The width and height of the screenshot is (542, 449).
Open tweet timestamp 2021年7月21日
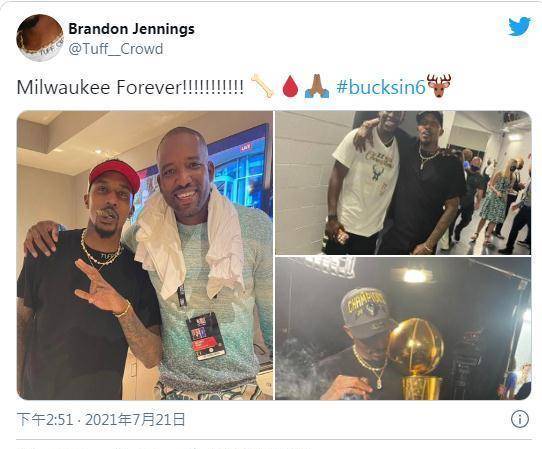pos(136,420)
